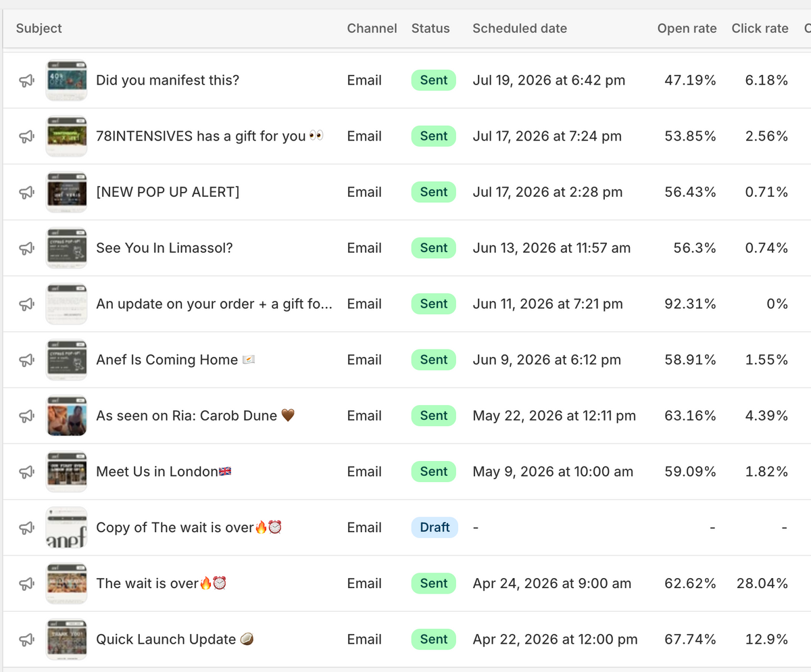Click megaphone icon for 'Anef Is Coming Home'
The image size is (811, 672).
coord(26,360)
